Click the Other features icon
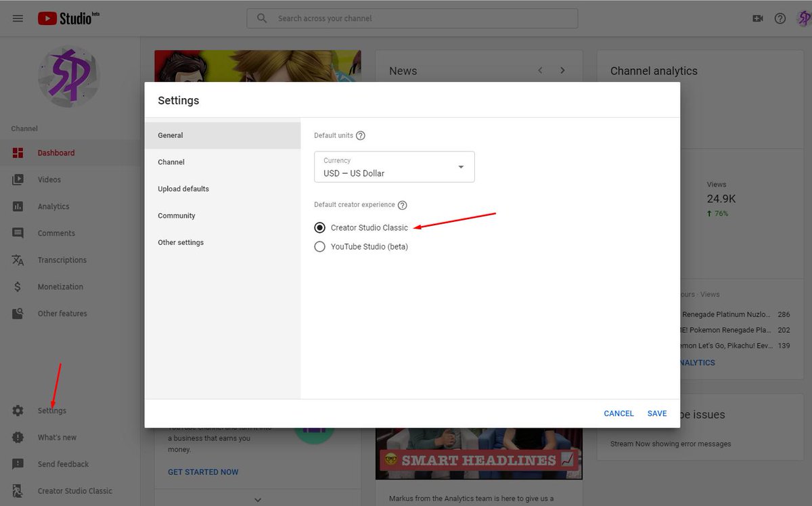The image size is (812, 506). click(x=18, y=314)
